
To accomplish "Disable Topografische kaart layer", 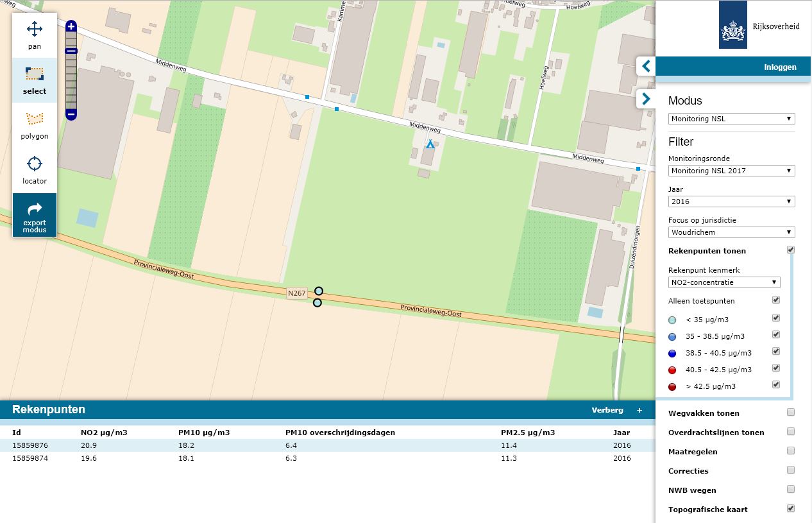I will [x=791, y=508].
